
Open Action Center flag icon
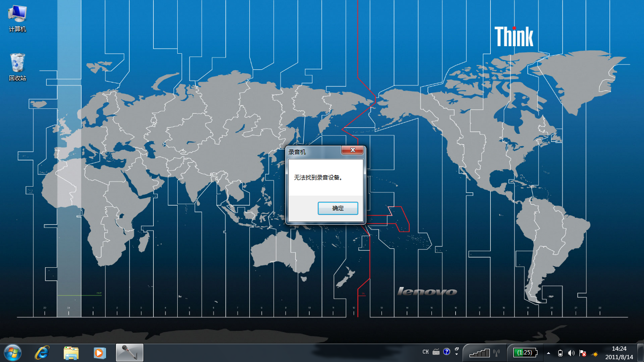583,353
